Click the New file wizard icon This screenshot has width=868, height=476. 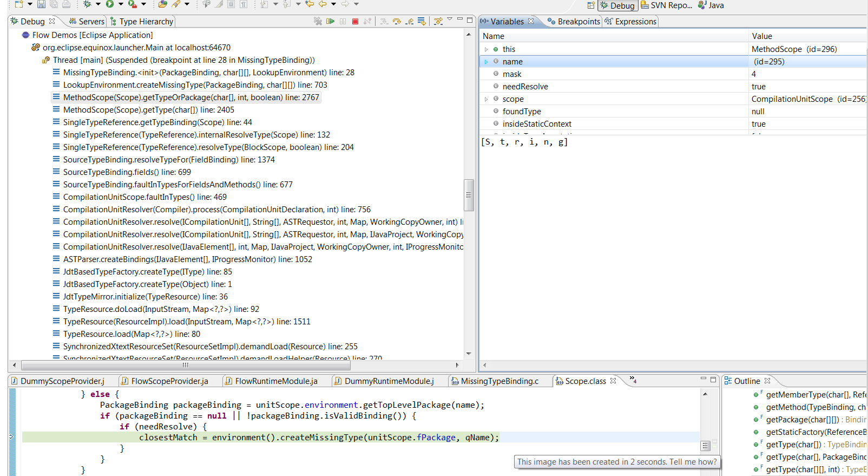(x=19, y=4)
